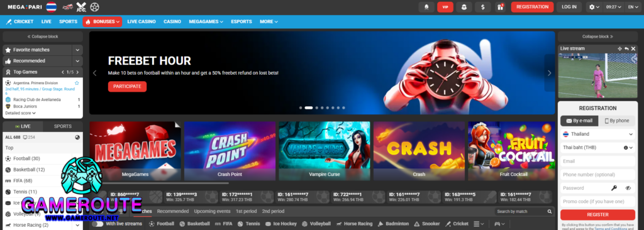Favorite the Argentina Primera Division match star
Viewport: 644px width, 230px height.
coord(77,83)
